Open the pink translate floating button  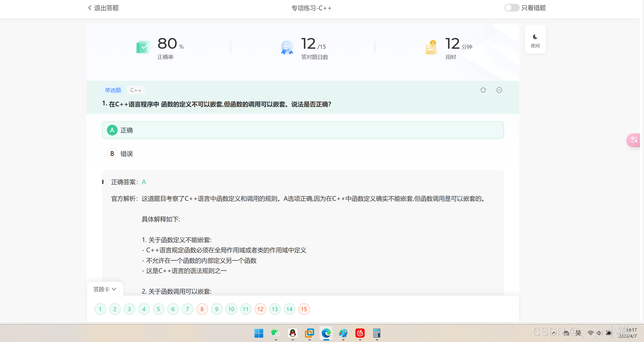click(x=634, y=140)
